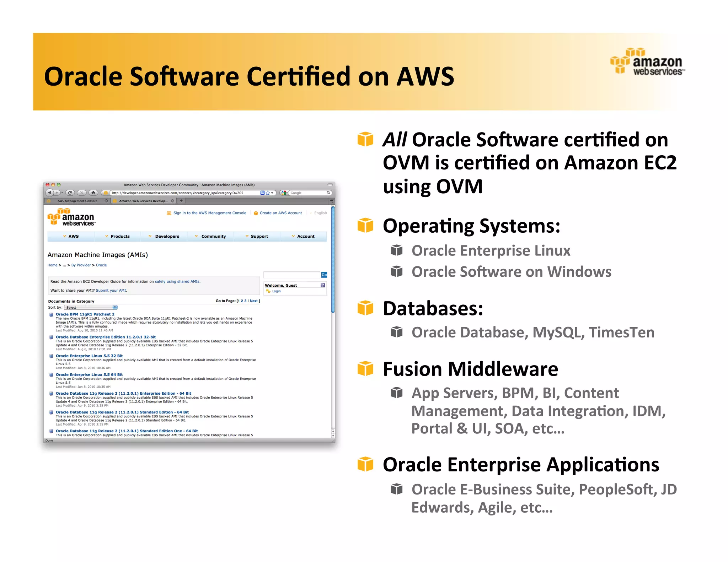Open Oracle Database Enterprise Edition 11.2.0.1 32-bit
The image size is (728, 562).
pyautogui.click(x=106, y=337)
